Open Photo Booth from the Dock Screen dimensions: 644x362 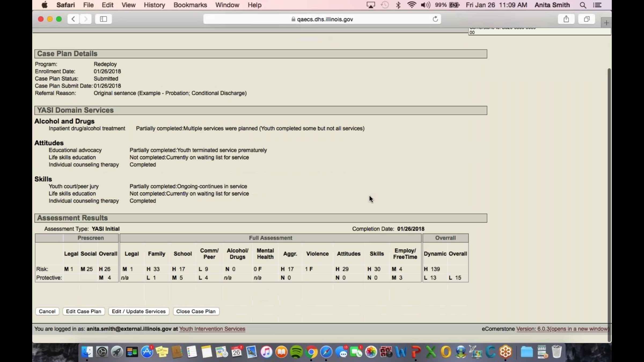tap(386, 352)
